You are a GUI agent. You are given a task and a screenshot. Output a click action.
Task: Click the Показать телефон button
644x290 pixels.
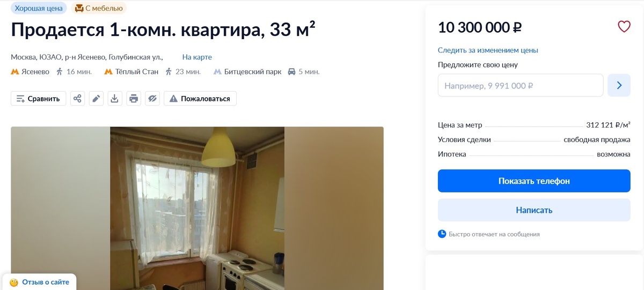pyautogui.click(x=534, y=181)
